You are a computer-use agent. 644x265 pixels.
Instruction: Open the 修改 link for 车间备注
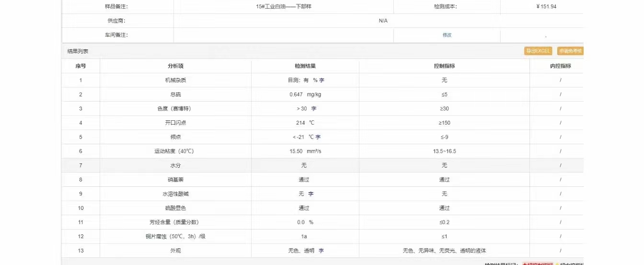tap(447, 35)
